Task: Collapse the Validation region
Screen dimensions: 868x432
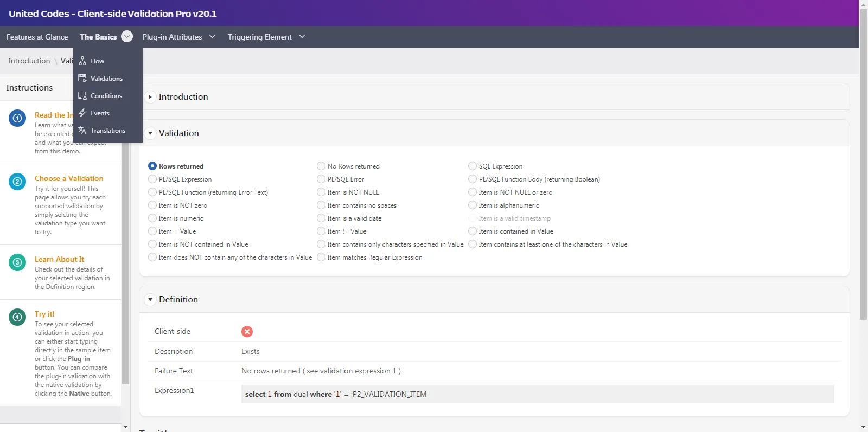Action: click(x=150, y=133)
